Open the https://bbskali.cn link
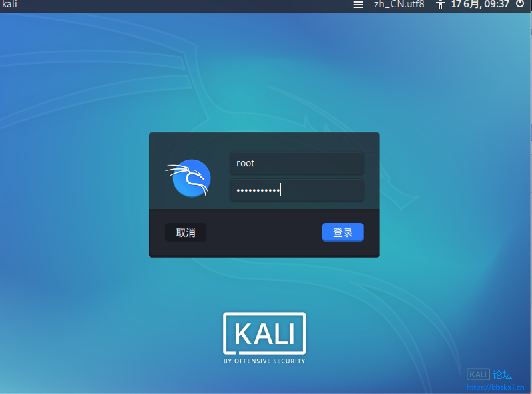The width and height of the screenshot is (532, 394). tap(495, 387)
